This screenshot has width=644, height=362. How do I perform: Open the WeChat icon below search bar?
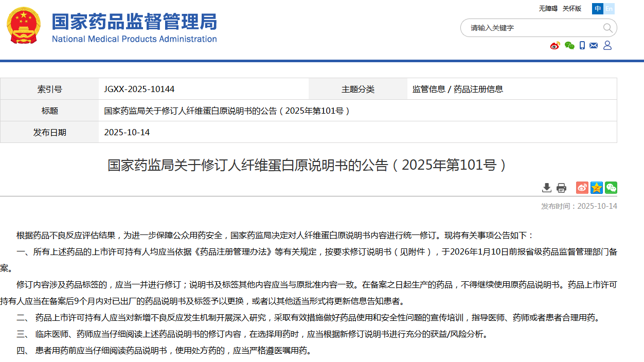[x=569, y=46]
